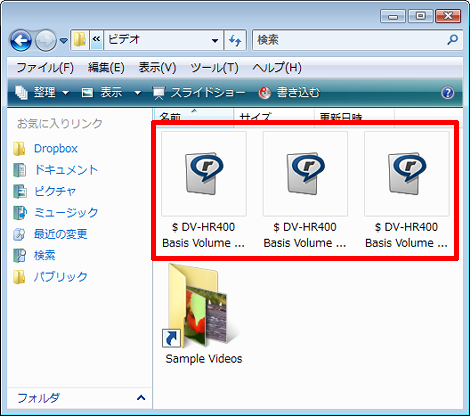
Task: Click the Dropbox folder icon
Action: pyautogui.click(x=19, y=149)
